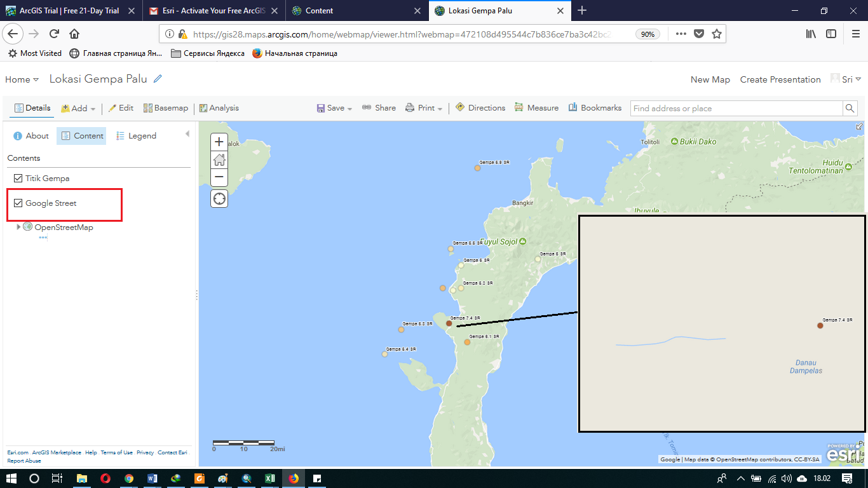Open Bookmarks list
This screenshot has width=868, height=488.
pyautogui.click(x=595, y=108)
